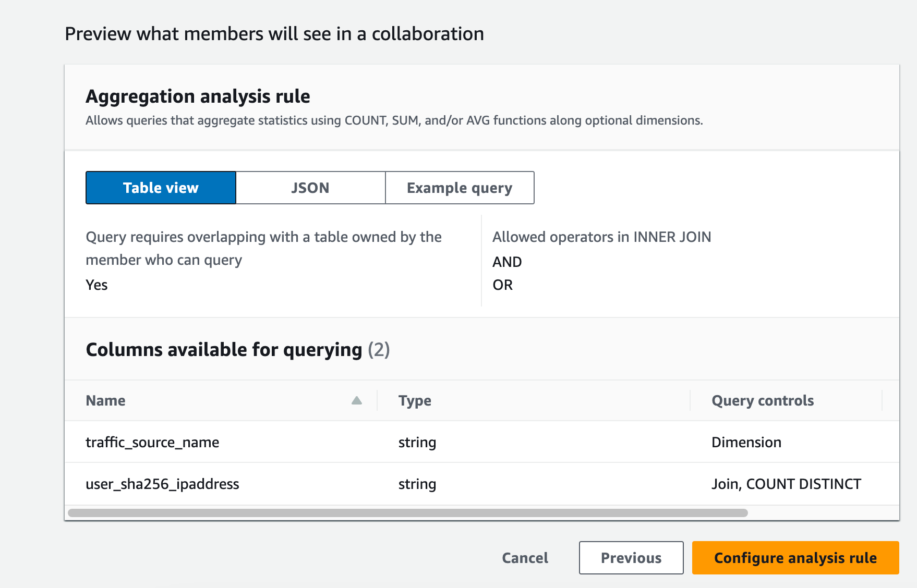Open the JSON tab
The image size is (917, 588).
click(x=310, y=188)
